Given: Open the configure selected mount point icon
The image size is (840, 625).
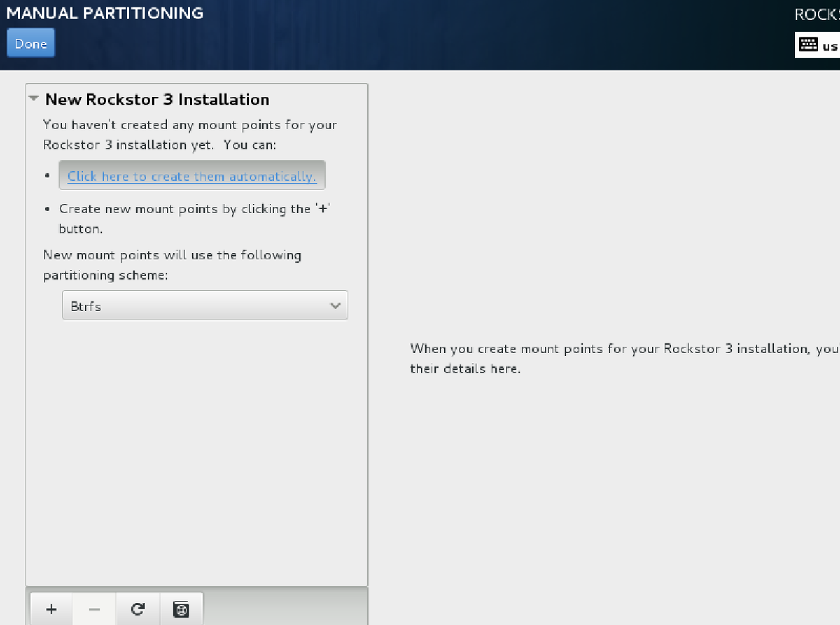Looking at the screenshot, I should 181,609.
